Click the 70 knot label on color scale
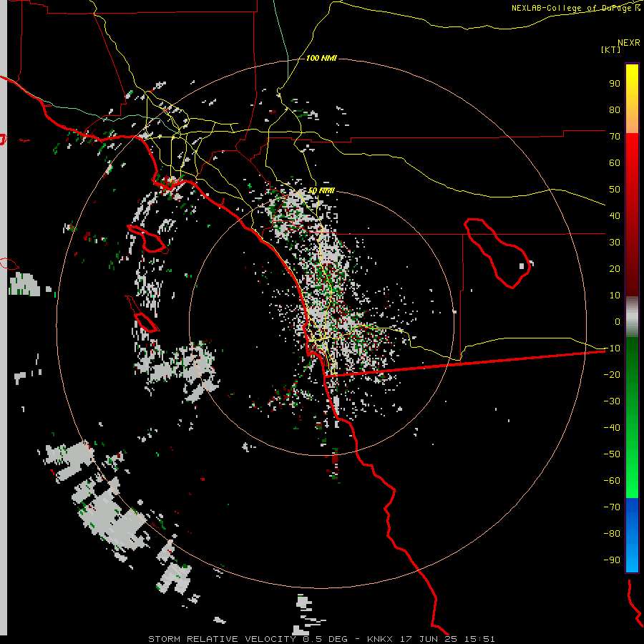644x644 pixels. [x=615, y=137]
